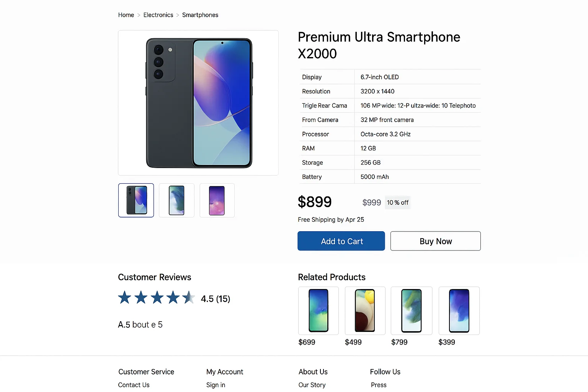
Task: Click the Sign in footer link
Action: 216,385
